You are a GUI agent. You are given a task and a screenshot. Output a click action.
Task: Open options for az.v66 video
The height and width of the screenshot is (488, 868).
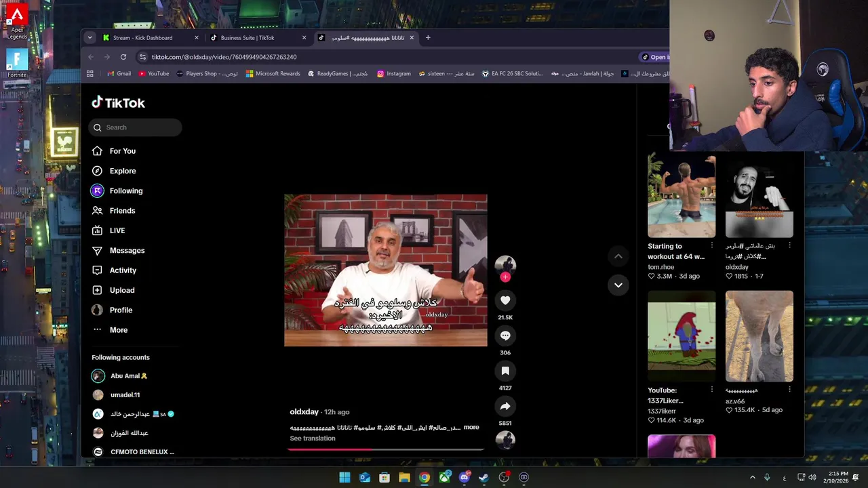(x=789, y=390)
